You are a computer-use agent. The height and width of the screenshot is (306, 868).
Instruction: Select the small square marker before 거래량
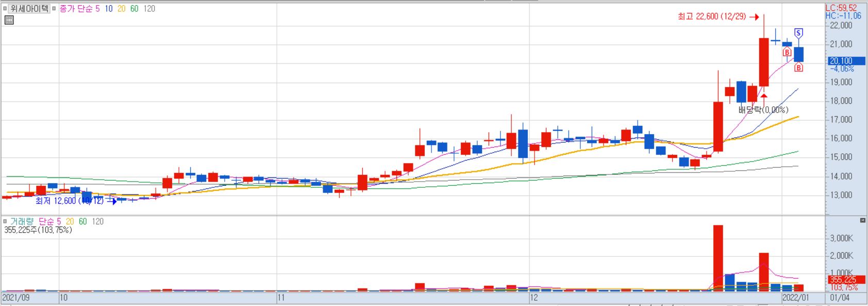pyautogui.click(x=5, y=221)
